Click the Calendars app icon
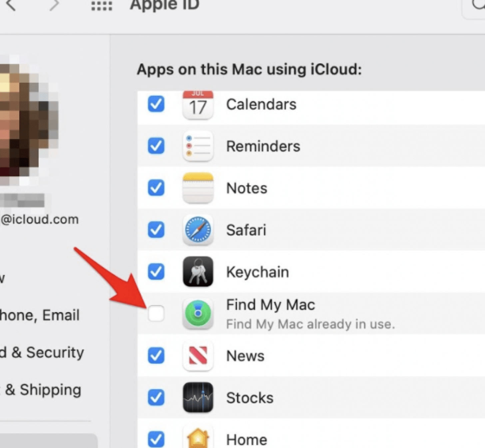 (x=198, y=105)
